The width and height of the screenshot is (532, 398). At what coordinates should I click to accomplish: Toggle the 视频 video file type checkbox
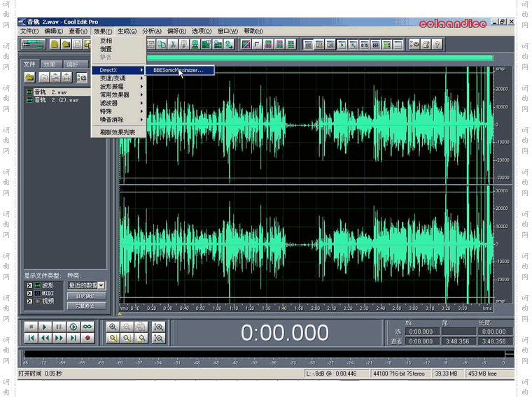tap(29, 301)
